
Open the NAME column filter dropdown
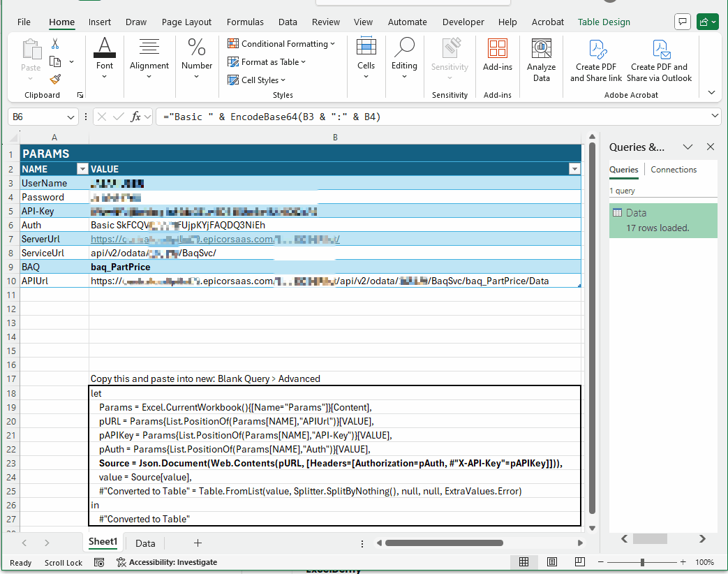coord(82,169)
